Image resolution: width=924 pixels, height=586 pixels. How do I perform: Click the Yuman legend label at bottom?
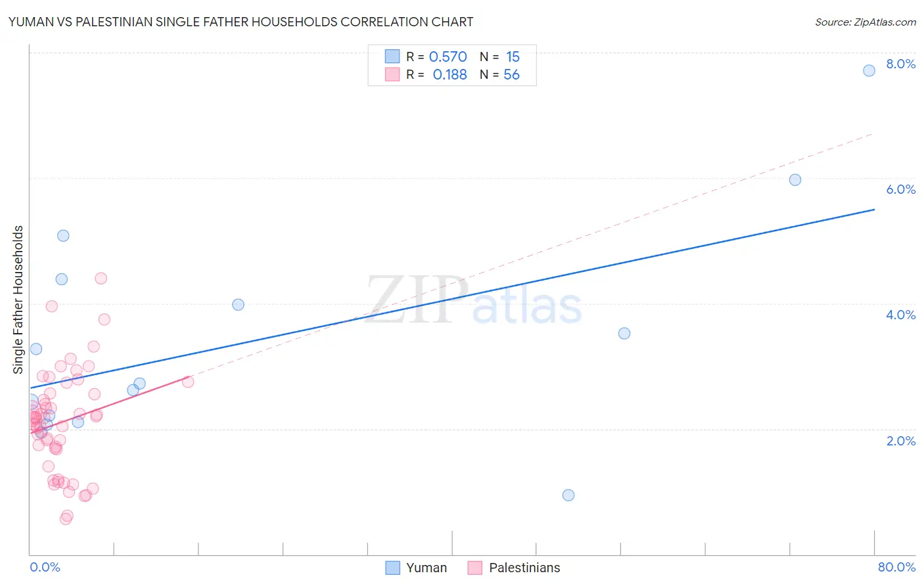click(x=426, y=568)
